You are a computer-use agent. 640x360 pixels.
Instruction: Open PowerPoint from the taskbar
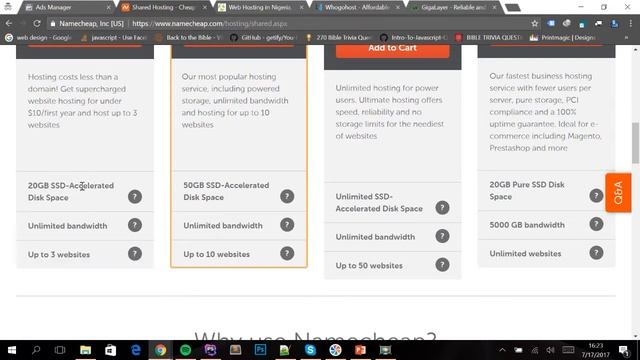(360, 350)
